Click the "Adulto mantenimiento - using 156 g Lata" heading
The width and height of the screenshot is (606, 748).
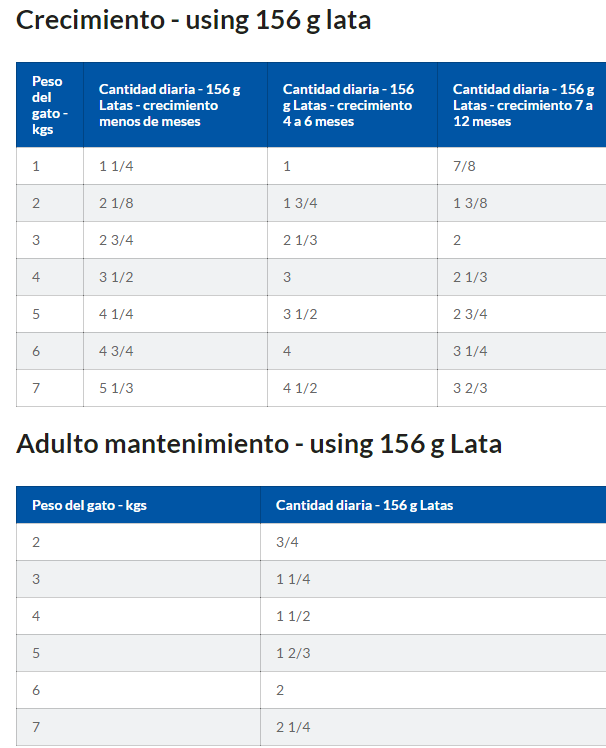(x=259, y=444)
